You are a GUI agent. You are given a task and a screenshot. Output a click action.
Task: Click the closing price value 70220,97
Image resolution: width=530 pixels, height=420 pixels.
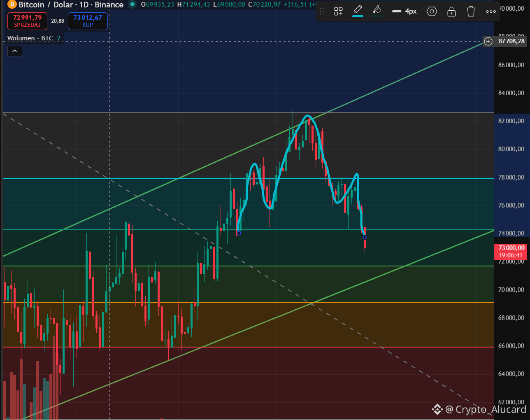tap(267, 5)
